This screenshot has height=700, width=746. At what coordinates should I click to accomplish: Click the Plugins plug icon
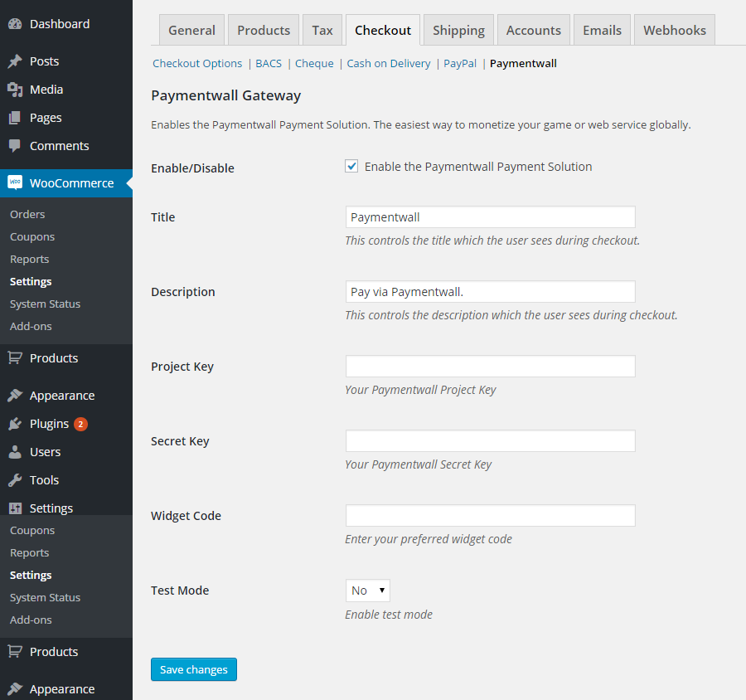15,424
